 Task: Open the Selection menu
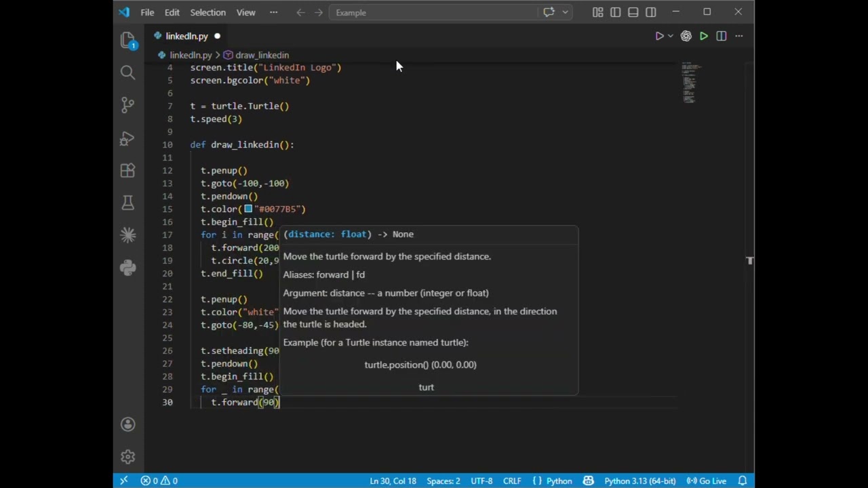tap(208, 12)
